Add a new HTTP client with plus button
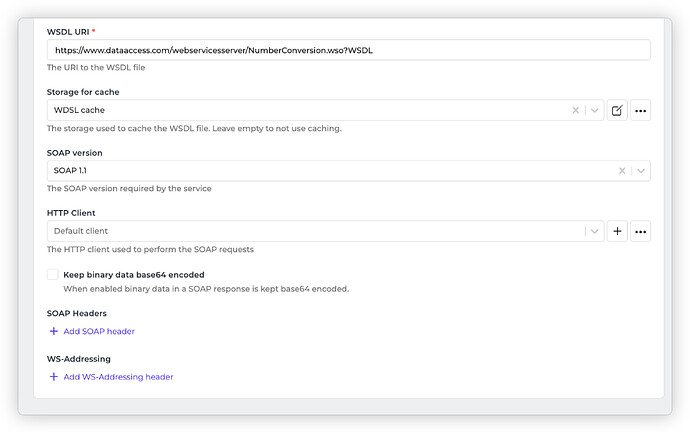The image size is (690, 432). point(617,231)
